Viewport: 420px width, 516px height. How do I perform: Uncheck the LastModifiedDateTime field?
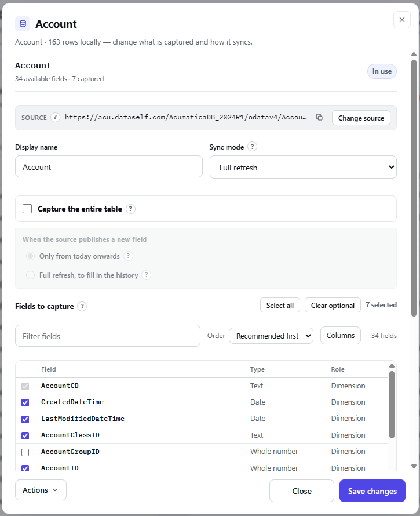coord(25,419)
